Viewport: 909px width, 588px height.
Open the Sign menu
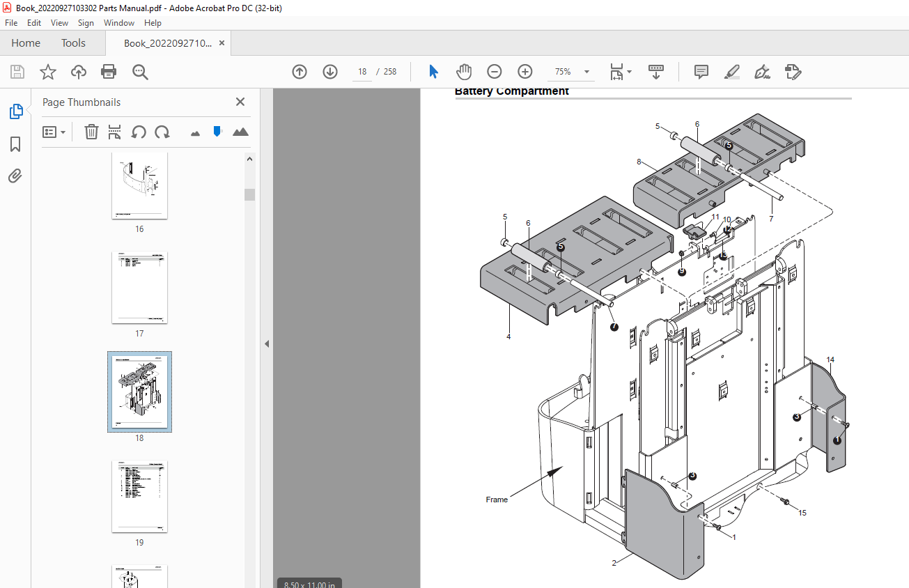(86, 23)
